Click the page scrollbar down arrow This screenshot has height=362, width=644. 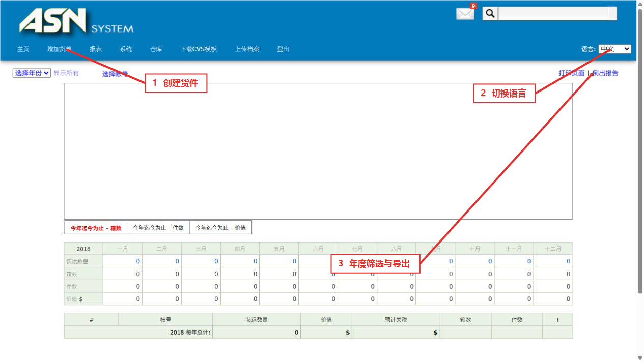pyautogui.click(x=640, y=358)
